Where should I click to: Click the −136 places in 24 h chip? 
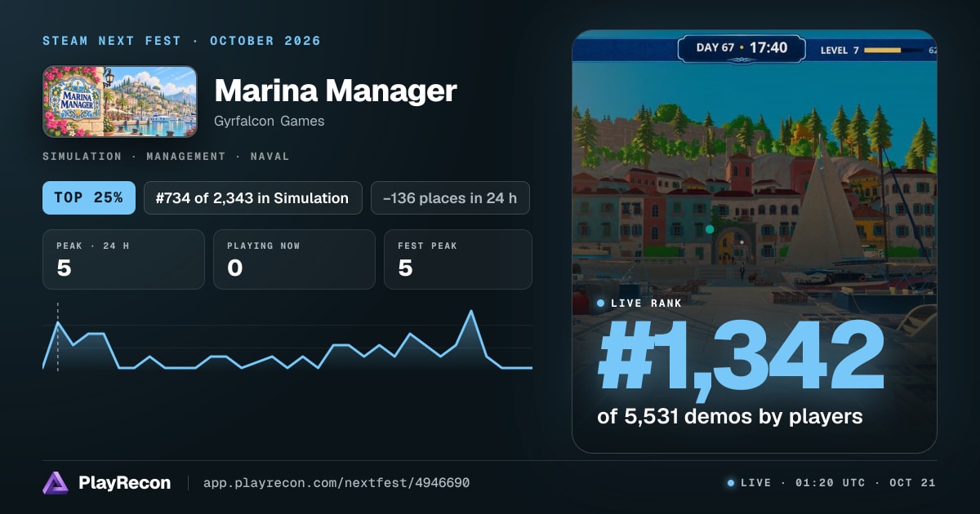[x=450, y=197]
